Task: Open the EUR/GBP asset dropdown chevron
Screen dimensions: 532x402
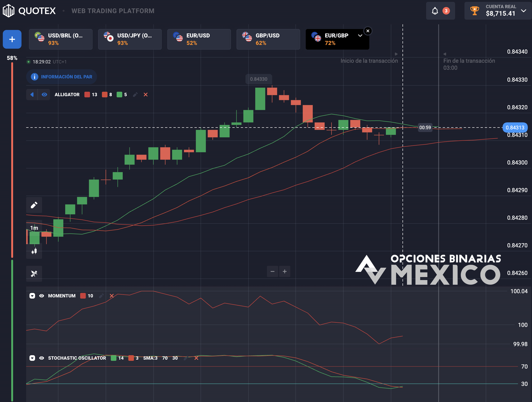Action: [360, 36]
